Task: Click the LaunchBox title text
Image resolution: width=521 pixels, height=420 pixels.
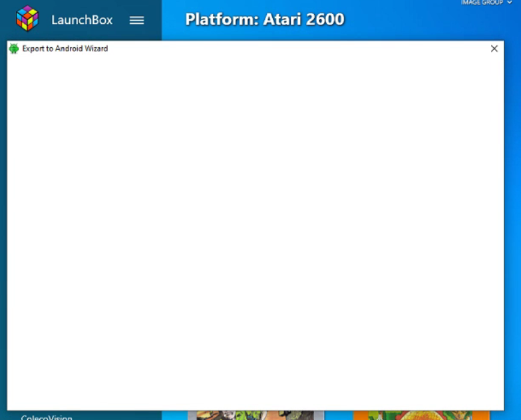Action: click(x=82, y=20)
